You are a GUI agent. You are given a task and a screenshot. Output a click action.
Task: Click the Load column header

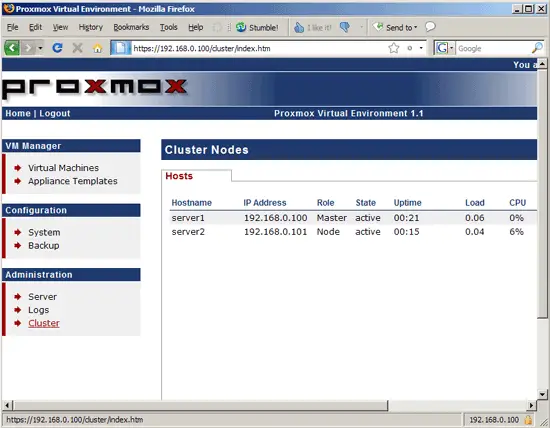click(475, 202)
